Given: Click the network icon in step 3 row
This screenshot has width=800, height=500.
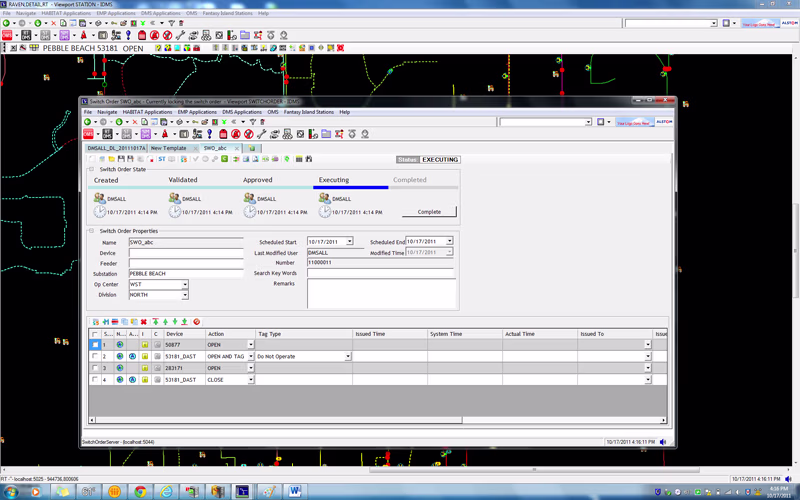Looking at the screenshot, I should pyautogui.click(x=120, y=368).
